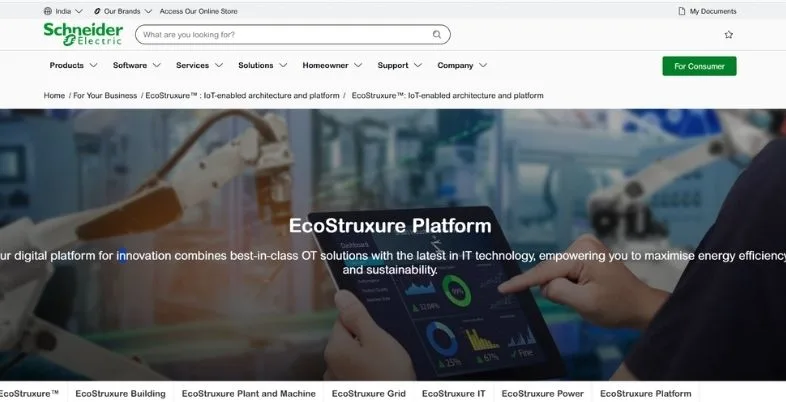Open first EcoStruxure IoT-enabled architecture breadcrumb link
This screenshot has height=402, width=786.
coord(242,95)
